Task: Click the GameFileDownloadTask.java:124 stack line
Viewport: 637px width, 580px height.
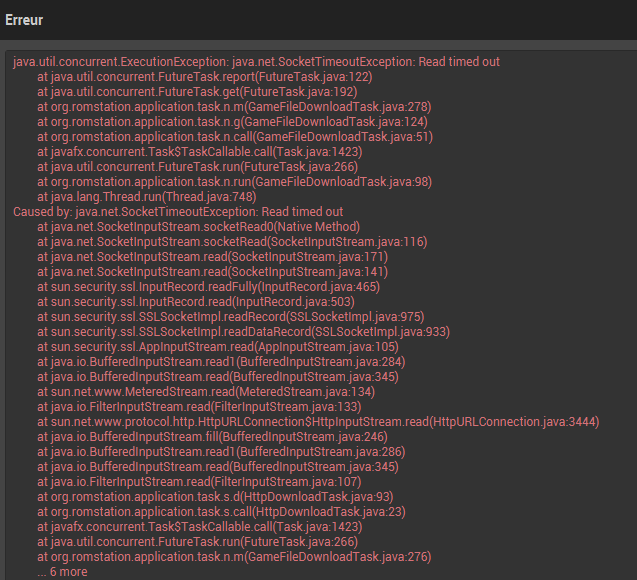Action: 234,122
